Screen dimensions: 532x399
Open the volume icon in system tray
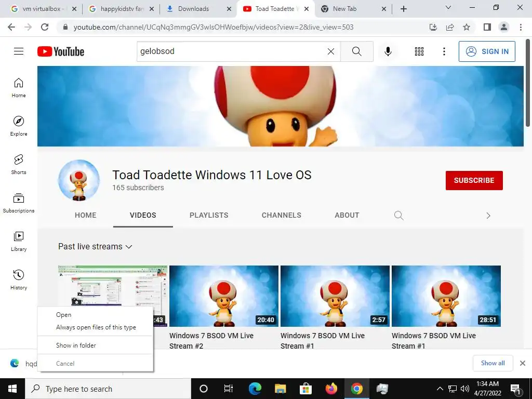[x=465, y=389]
